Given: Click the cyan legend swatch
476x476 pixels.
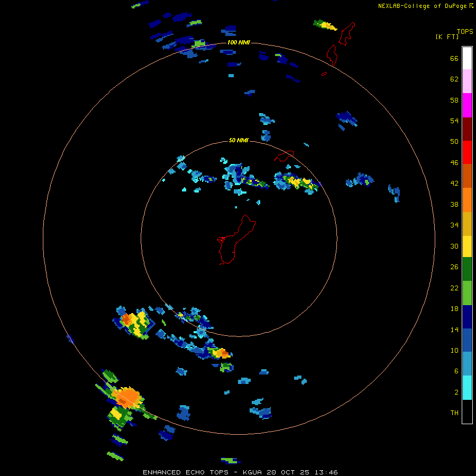Looking at the screenshot, I should [467, 388].
